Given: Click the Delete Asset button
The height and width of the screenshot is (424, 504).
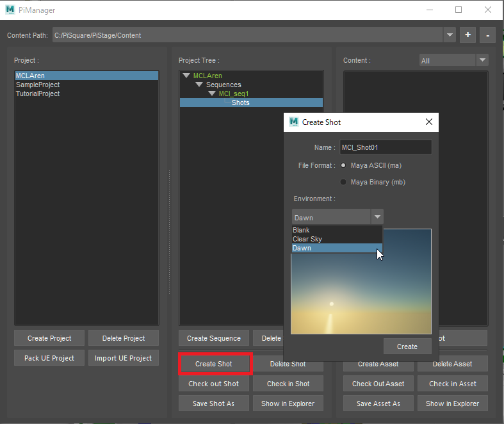Looking at the screenshot, I should 453,364.
